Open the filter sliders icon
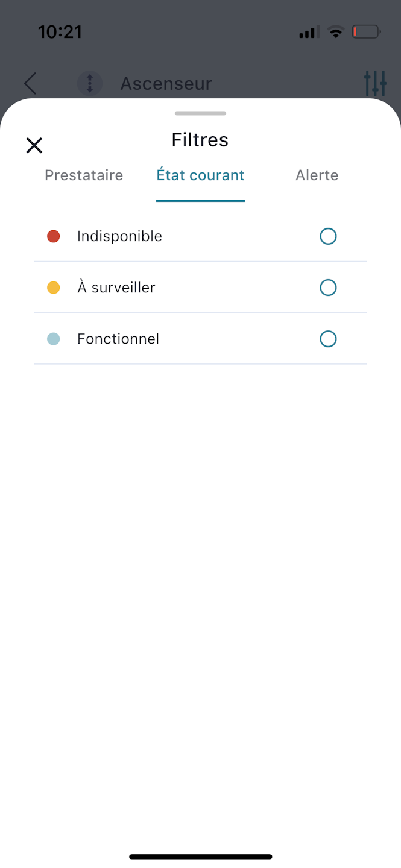The height and width of the screenshot is (868, 401). coord(375,83)
